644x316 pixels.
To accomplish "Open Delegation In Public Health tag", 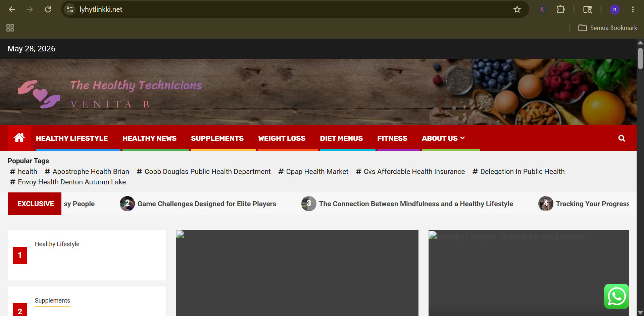I will [518, 172].
